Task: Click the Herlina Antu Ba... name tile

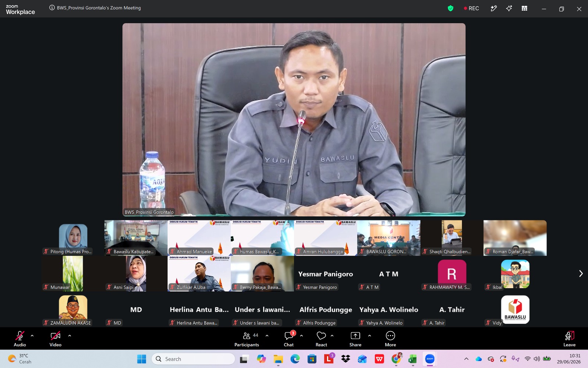Action: pos(199,309)
